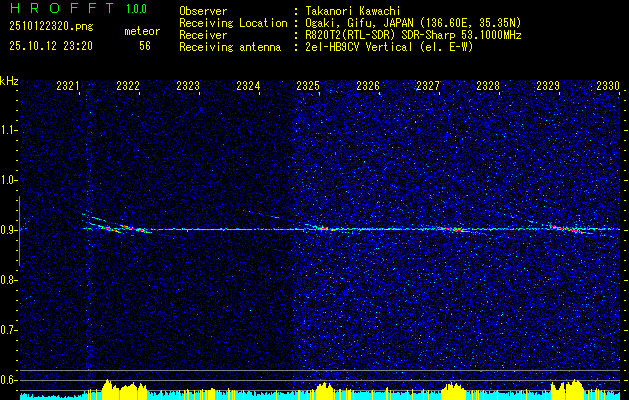Click the 2322 time marker label

(x=128, y=85)
